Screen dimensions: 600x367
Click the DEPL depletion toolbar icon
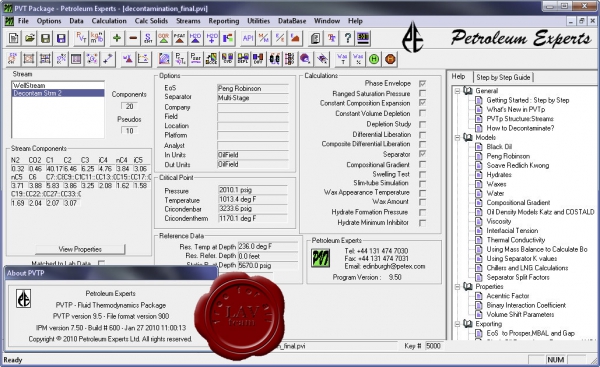tap(243, 59)
